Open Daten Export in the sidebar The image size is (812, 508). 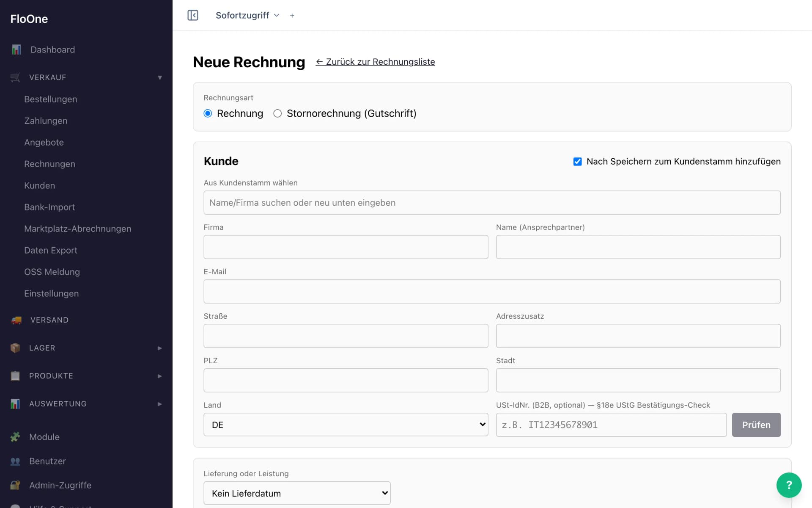[x=51, y=250]
